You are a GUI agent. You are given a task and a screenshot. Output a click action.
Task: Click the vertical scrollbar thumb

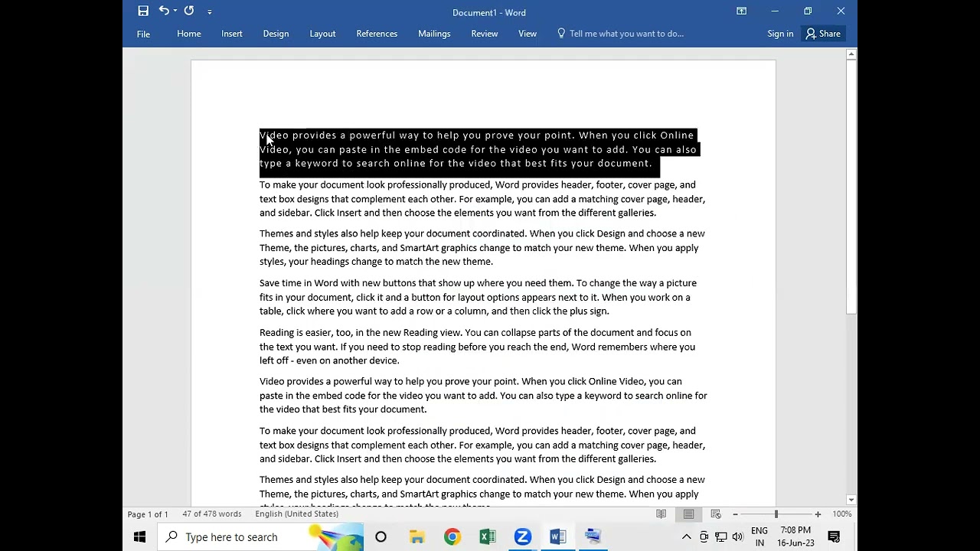coord(851,187)
